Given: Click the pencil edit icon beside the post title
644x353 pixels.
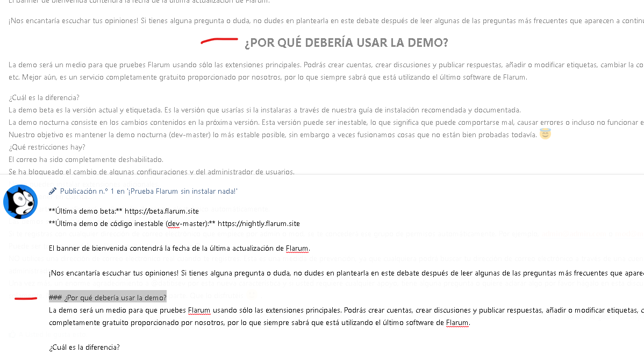Looking at the screenshot, I should (52, 190).
